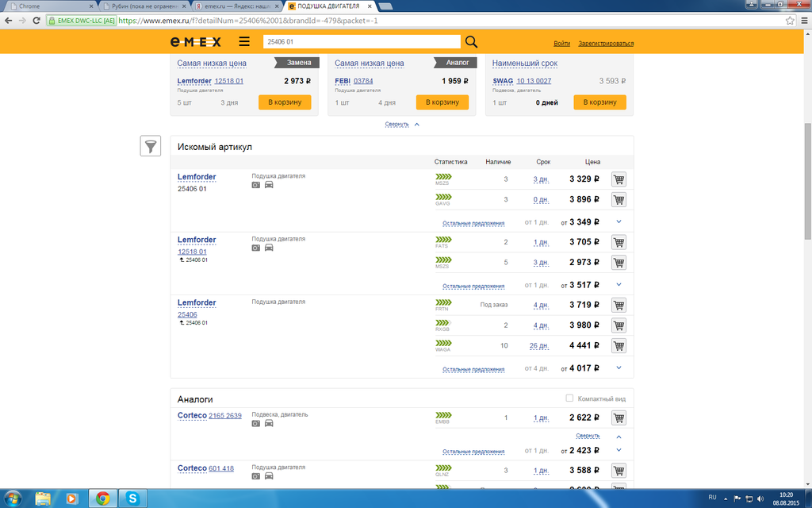Click the Войти login link
Image resolution: width=812 pixels, height=508 pixels.
561,43
